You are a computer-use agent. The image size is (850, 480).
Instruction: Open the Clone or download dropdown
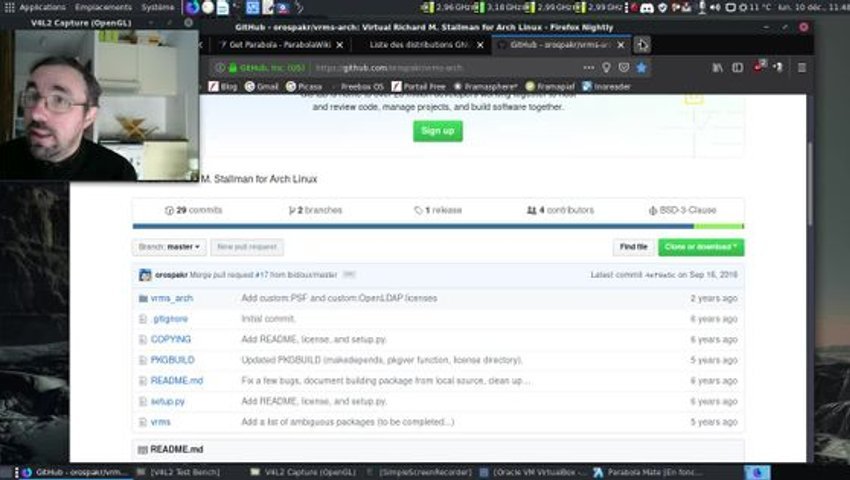(x=701, y=247)
